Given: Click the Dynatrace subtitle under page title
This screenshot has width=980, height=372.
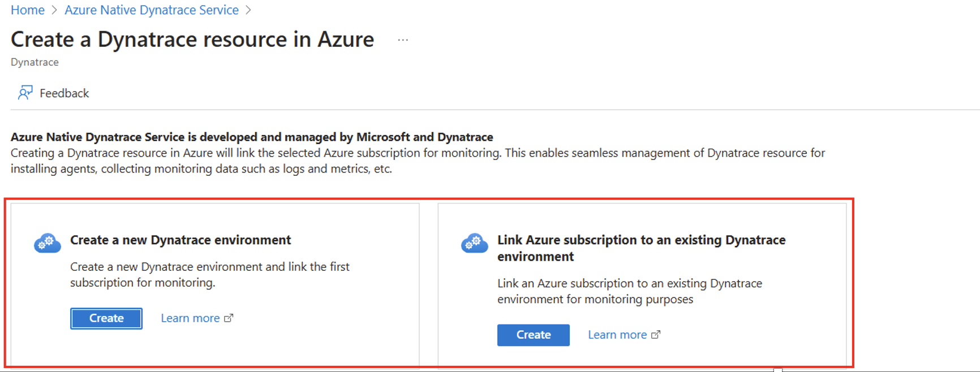Looking at the screenshot, I should click(x=35, y=62).
